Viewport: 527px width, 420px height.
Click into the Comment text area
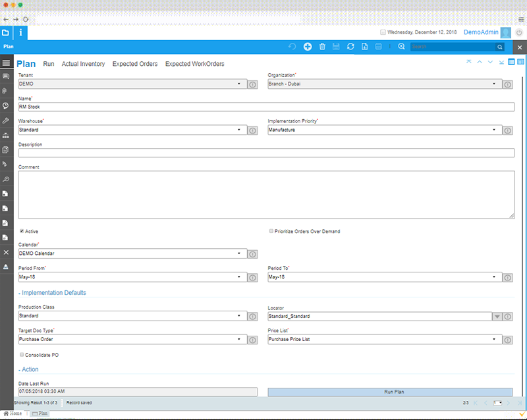[x=266, y=195]
